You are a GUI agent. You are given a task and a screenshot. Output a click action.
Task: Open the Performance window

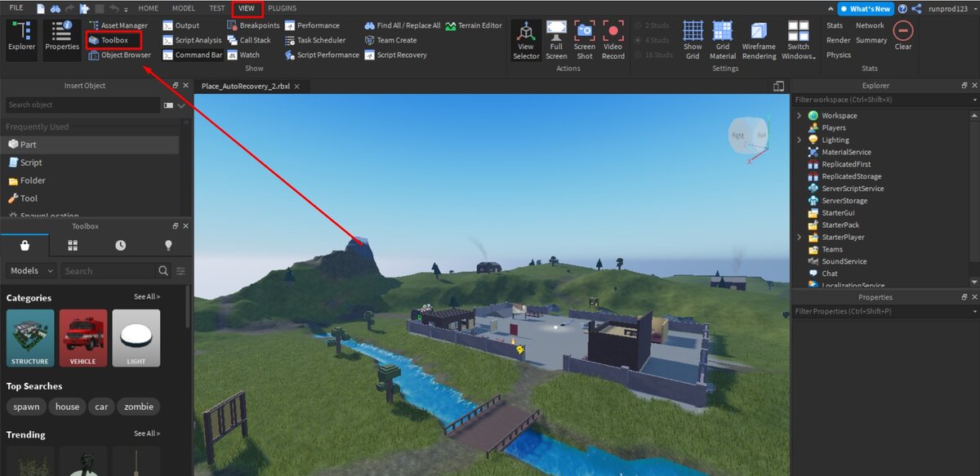pos(313,25)
